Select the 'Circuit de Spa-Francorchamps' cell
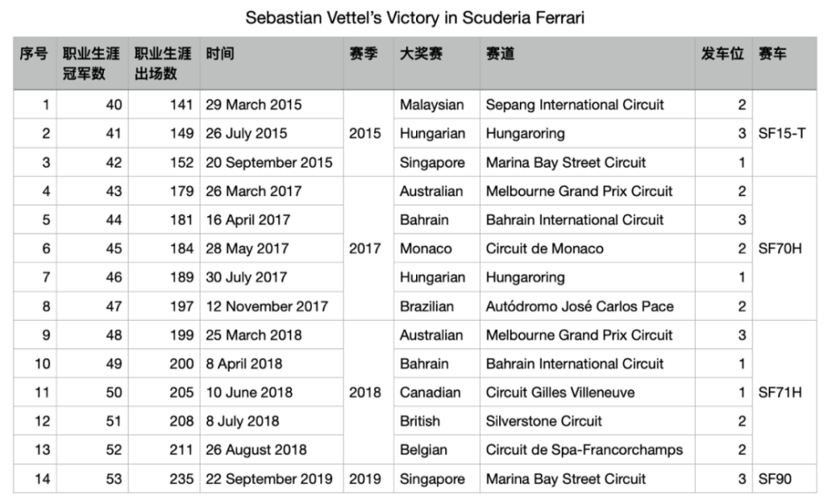Viewport: 832px width, 504px height. coord(584,450)
